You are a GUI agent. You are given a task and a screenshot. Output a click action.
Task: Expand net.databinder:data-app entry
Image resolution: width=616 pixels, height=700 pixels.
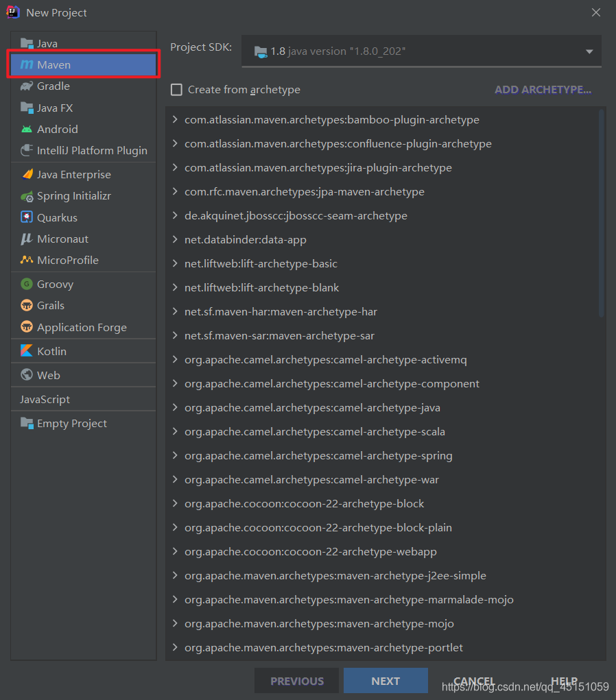coord(175,240)
